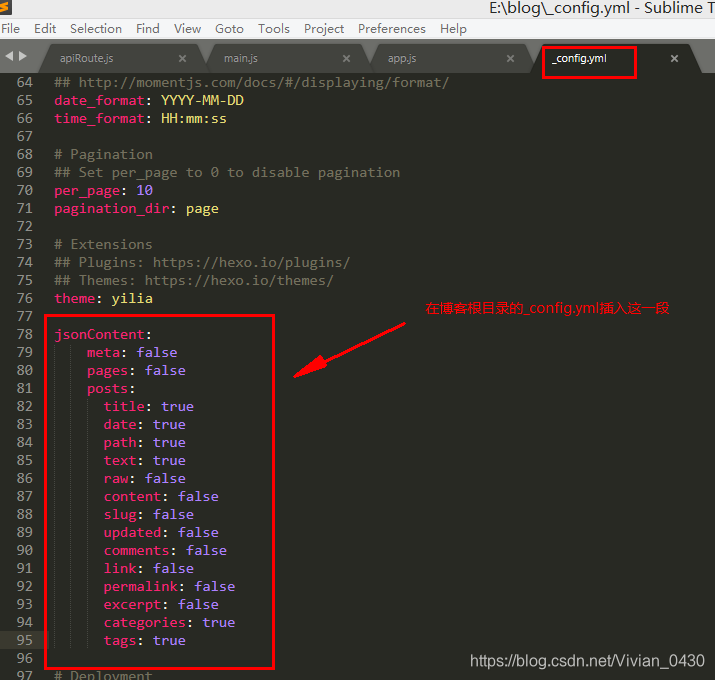Click the 'theme' key on line 76

75,298
